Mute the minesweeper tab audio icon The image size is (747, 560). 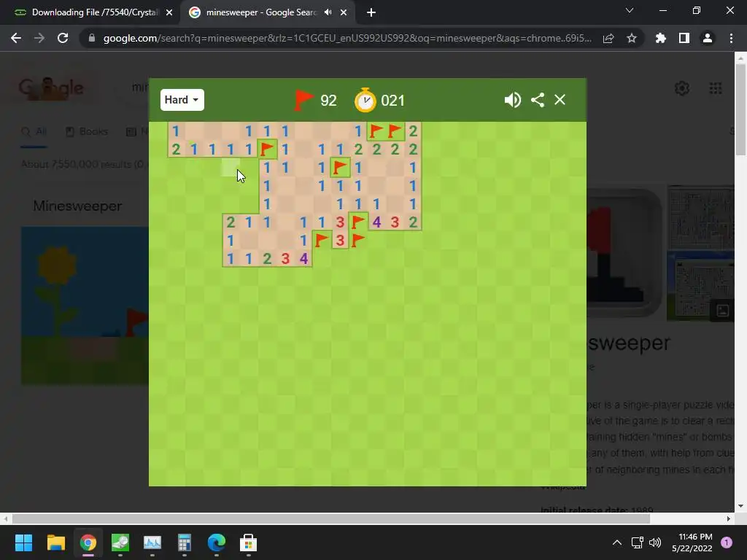328,12
